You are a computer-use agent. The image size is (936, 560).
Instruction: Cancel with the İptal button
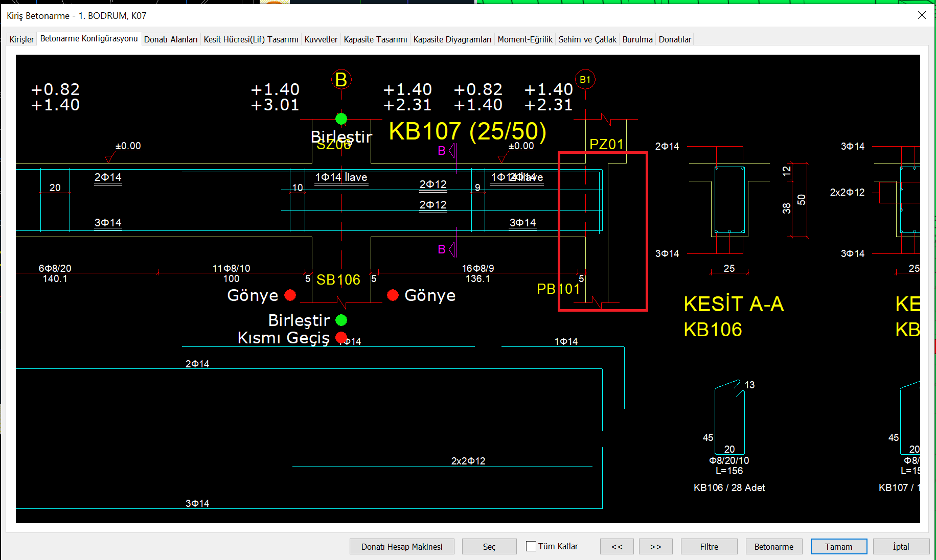901,547
